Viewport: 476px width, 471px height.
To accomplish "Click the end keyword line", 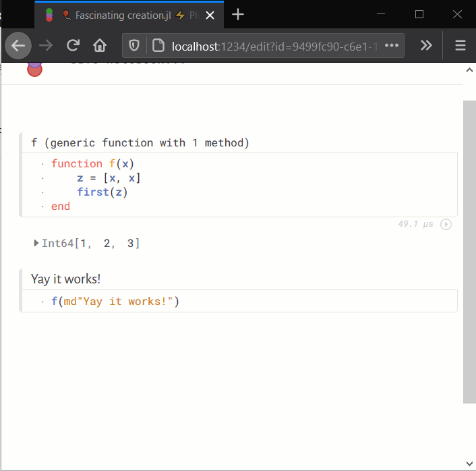I will (61, 206).
